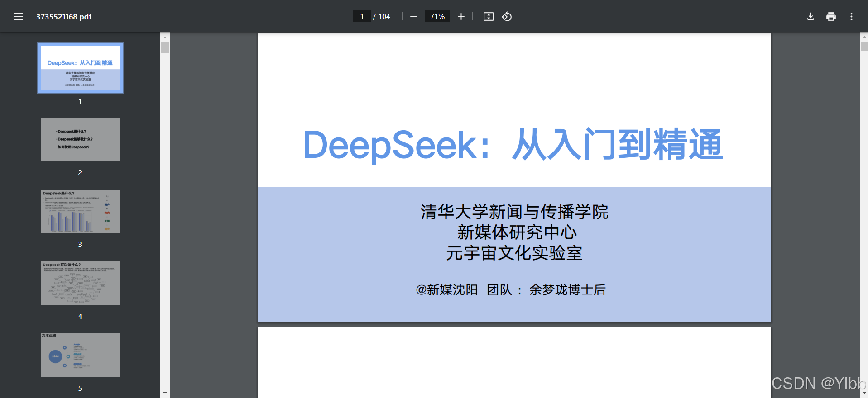Click the zoom in plus icon

point(461,17)
